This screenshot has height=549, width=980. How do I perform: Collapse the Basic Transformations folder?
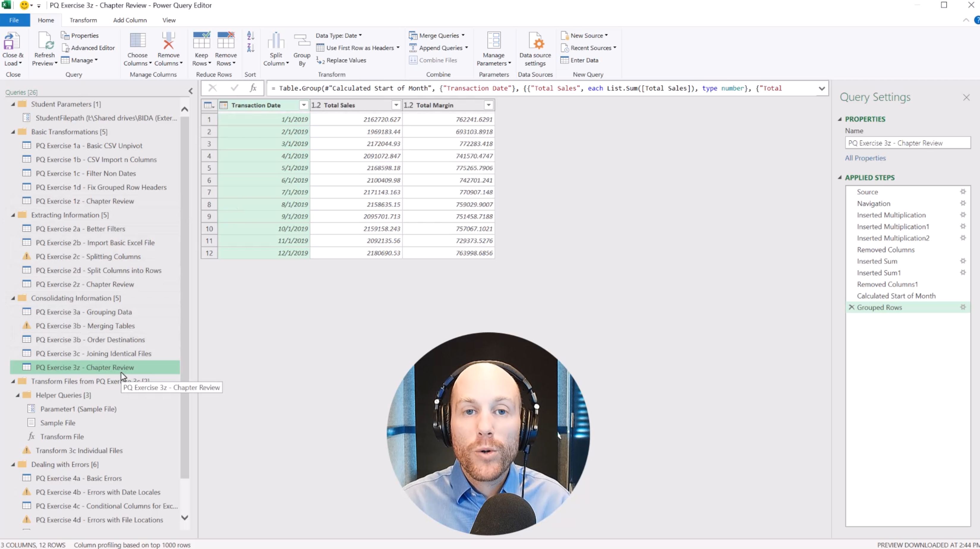(x=13, y=132)
